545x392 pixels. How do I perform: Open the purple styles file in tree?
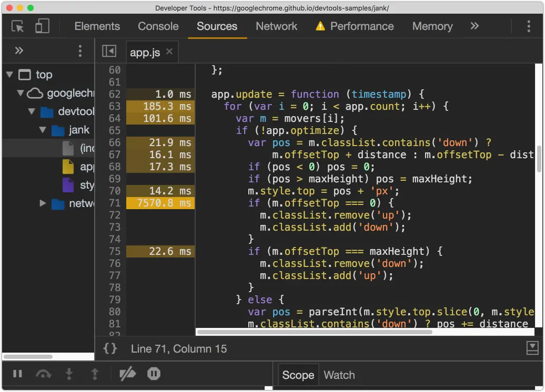coord(68,185)
